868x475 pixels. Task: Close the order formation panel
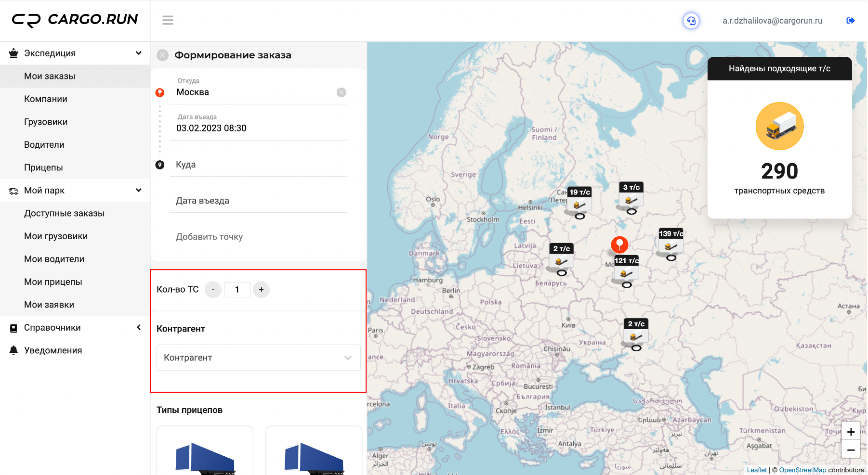click(x=163, y=55)
